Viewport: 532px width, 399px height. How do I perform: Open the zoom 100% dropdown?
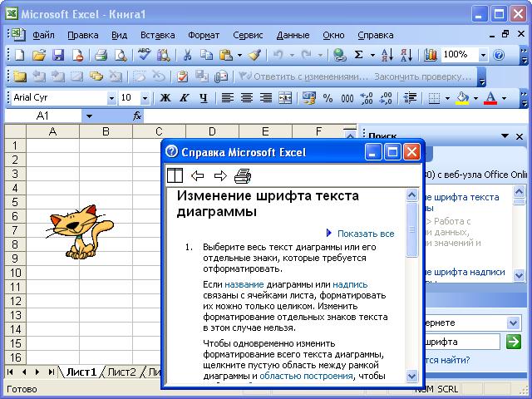pos(483,55)
